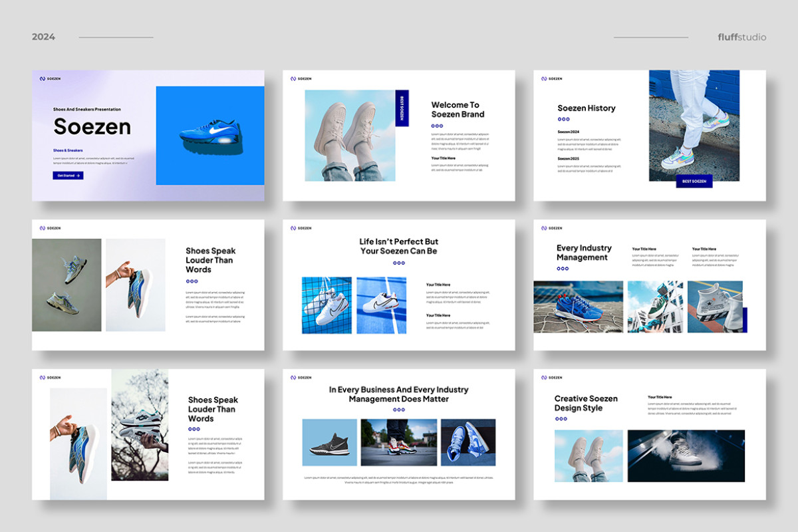Viewport: 798px width, 532px height.
Task: Select the 2024 label in the top-left corner
Action: (x=43, y=37)
